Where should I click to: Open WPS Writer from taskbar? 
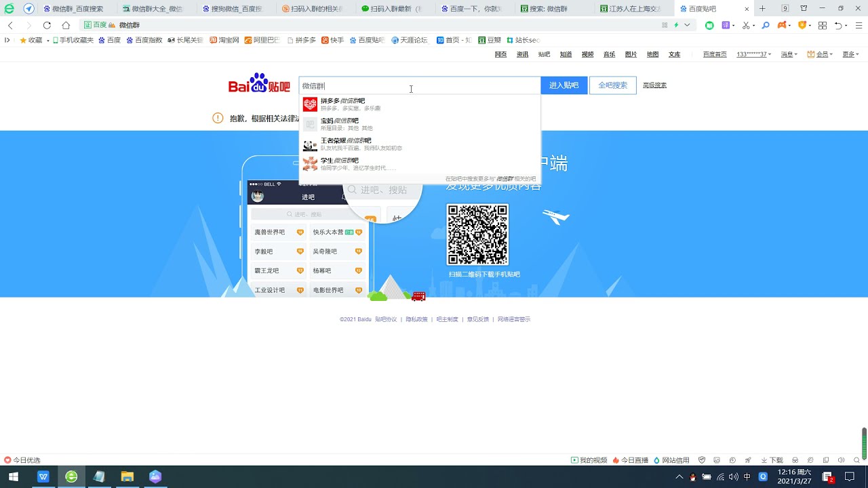44,477
